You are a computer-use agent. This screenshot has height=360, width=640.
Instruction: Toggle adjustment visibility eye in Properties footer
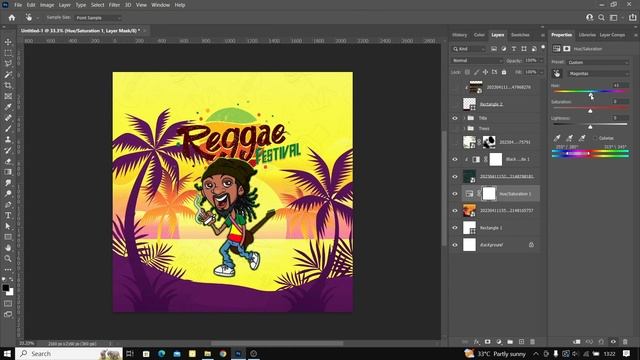(613, 342)
